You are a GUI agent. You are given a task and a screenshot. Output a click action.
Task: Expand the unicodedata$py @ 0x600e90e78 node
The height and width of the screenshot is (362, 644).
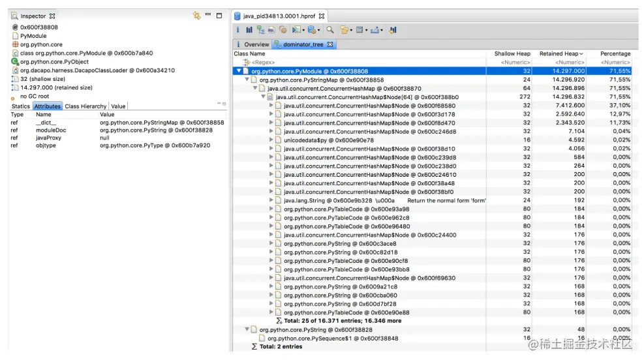tap(271, 140)
